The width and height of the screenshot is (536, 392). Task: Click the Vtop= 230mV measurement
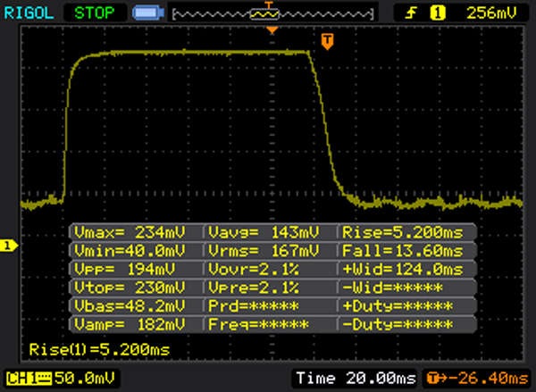(130, 288)
